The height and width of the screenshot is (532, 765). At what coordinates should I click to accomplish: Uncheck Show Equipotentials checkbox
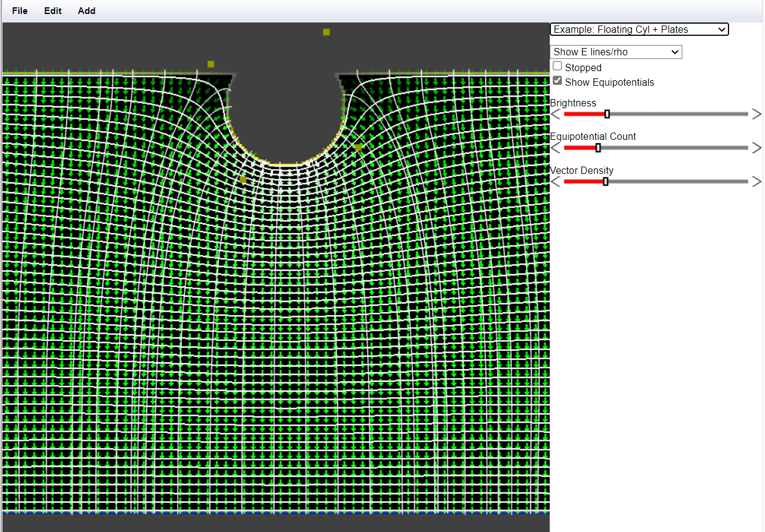point(558,80)
